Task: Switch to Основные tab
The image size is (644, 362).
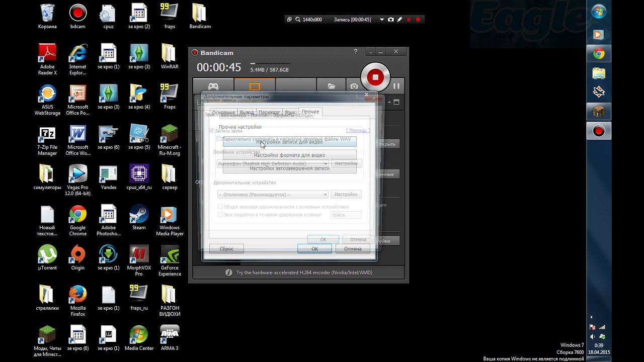Action: point(223,112)
